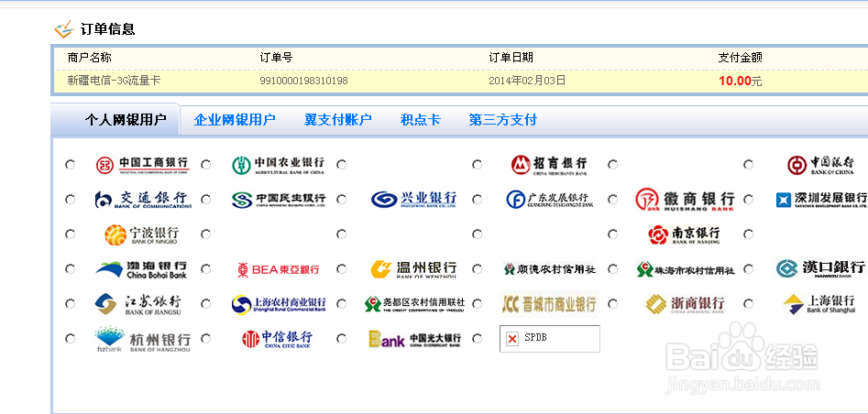Click the 上海农村商业银行 logo
The image size is (868, 414).
pos(279,304)
